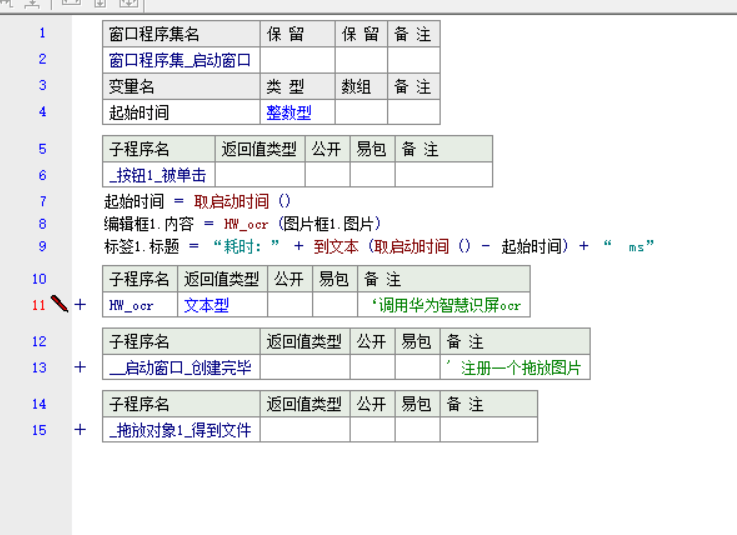The width and height of the screenshot is (737, 535).
Task: Expand the __启动窗口_创建完毕 subroutine plus sign
Action: (x=80, y=367)
